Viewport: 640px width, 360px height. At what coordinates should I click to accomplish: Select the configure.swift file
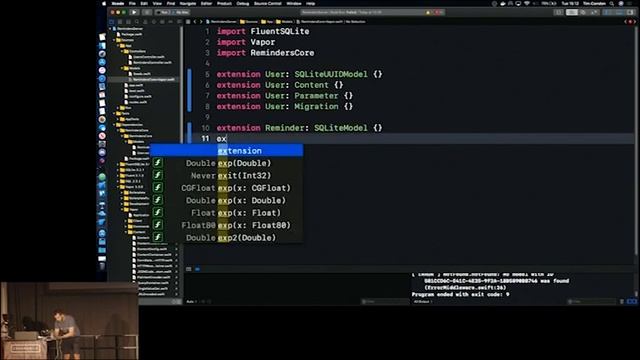[138, 96]
